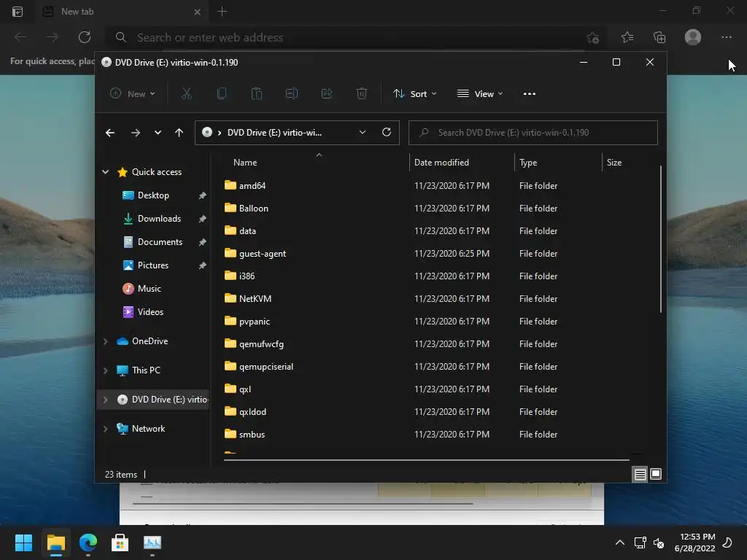Open the Windows Start menu
Viewport: 747px width, 560px height.
point(23,542)
